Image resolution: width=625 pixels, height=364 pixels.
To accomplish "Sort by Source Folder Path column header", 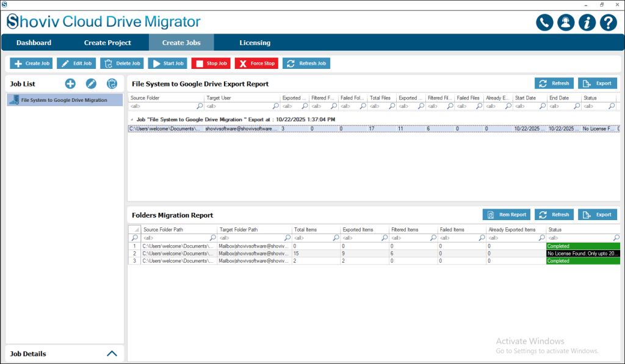I will click(179, 230).
